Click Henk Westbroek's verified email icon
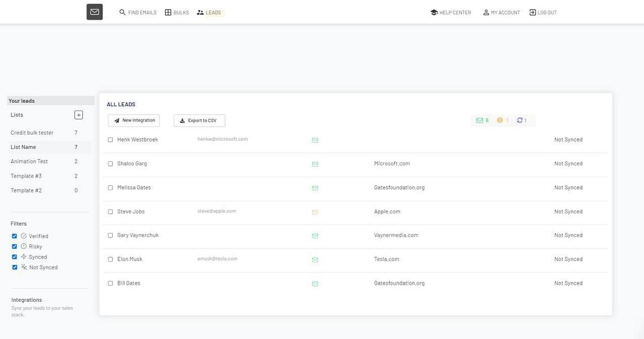The height and width of the screenshot is (339, 644). pos(315,140)
